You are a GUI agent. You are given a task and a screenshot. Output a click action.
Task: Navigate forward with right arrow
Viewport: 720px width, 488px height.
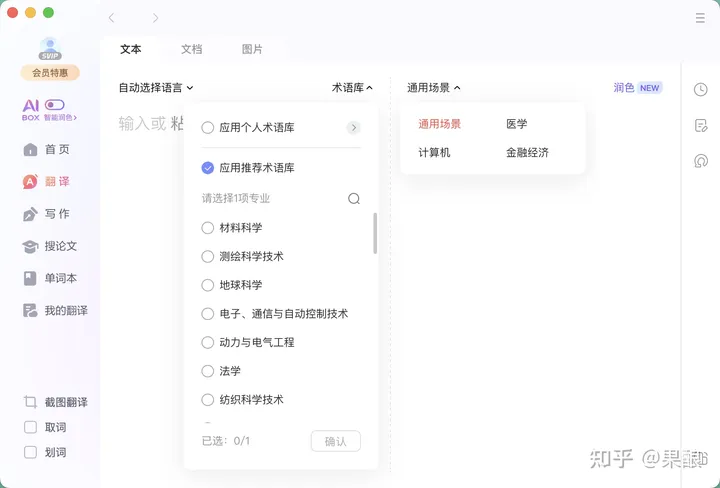pyautogui.click(x=156, y=18)
